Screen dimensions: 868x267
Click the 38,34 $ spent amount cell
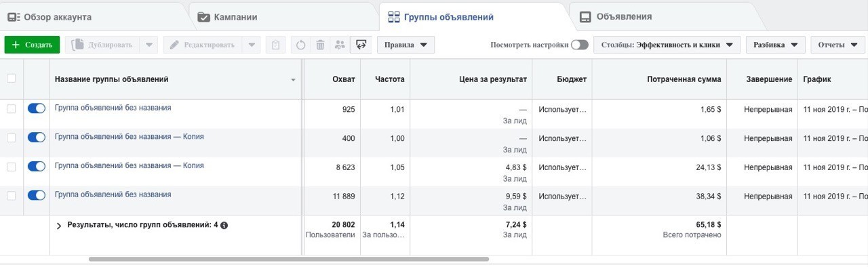[x=708, y=196]
